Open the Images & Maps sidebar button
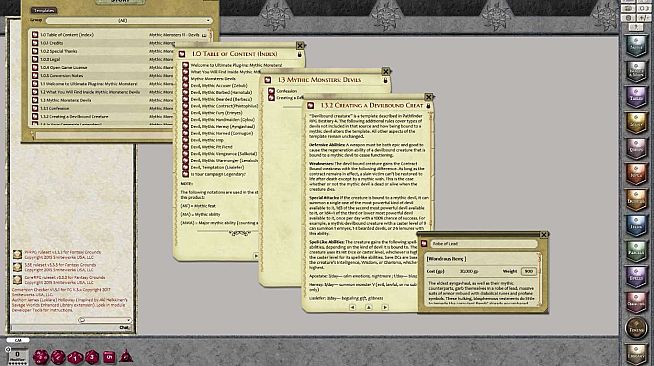 (x=636, y=71)
